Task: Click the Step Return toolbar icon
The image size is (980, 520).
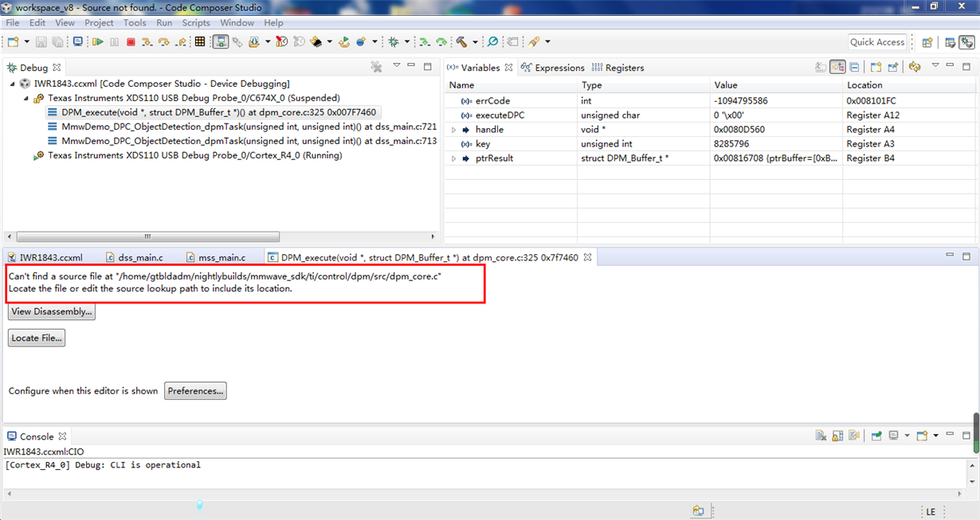Action: 181,41
